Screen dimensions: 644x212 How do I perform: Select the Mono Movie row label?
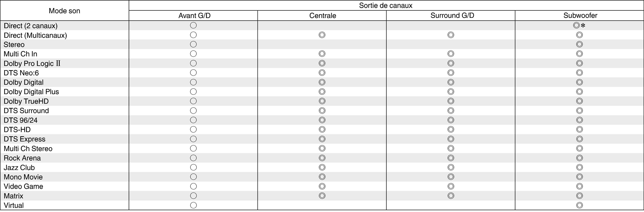coord(23,177)
